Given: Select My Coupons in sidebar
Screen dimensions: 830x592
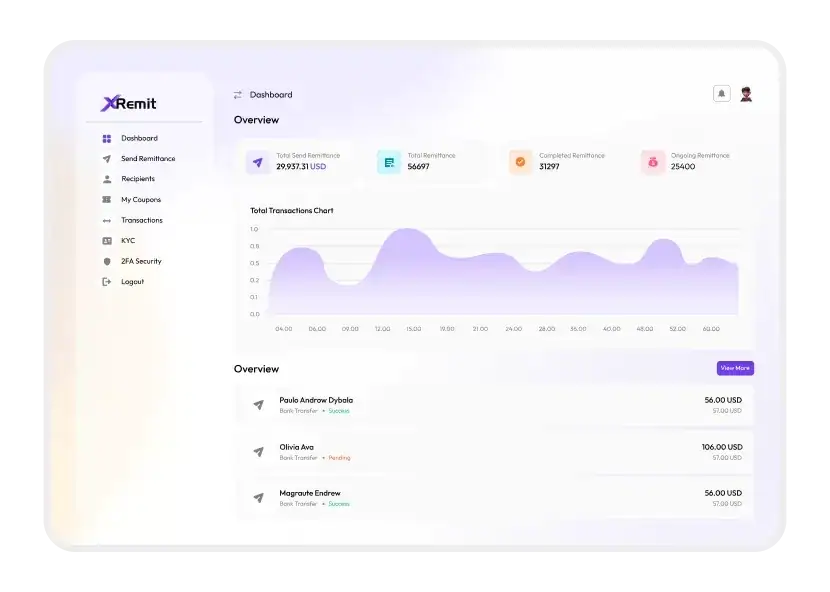Looking at the screenshot, I should click(x=140, y=200).
